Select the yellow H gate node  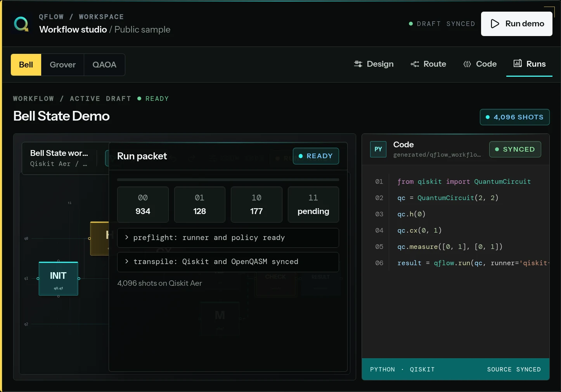click(x=100, y=238)
